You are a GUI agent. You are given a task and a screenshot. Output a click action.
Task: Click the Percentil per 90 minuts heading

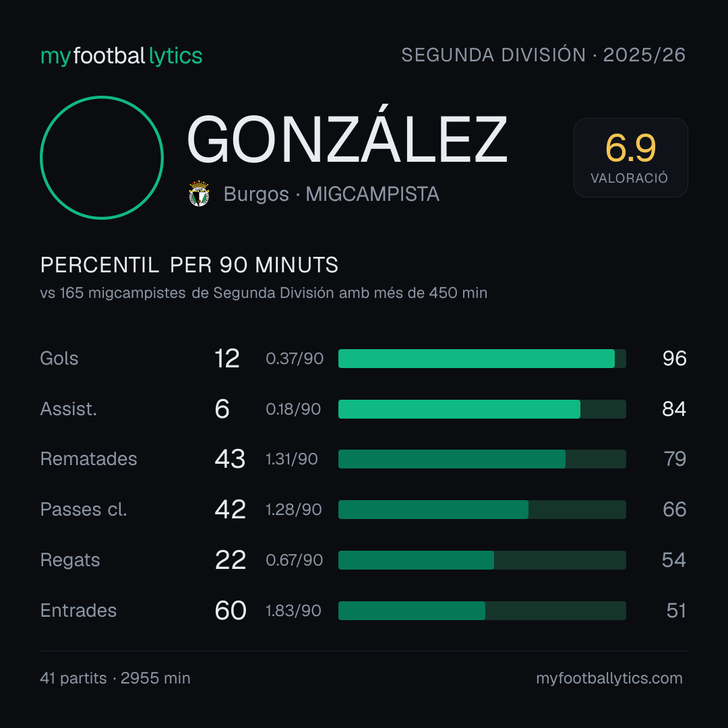[x=189, y=265]
